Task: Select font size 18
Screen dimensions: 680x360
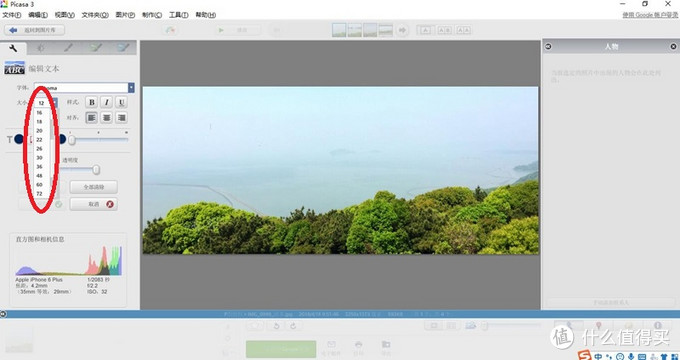Action: point(39,122)
